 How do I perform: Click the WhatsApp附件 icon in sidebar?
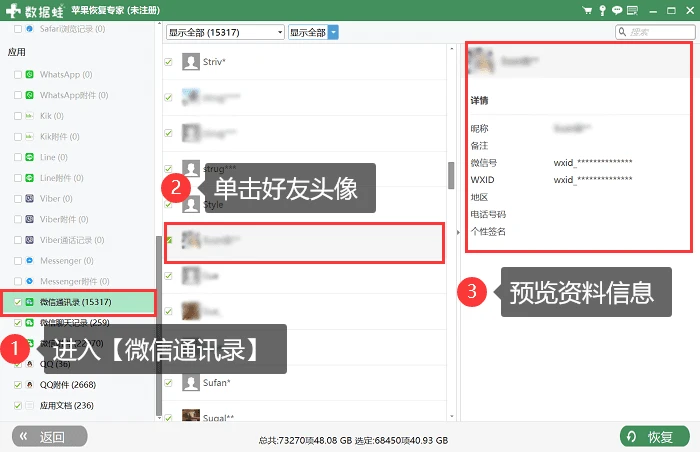pos(29,95)
